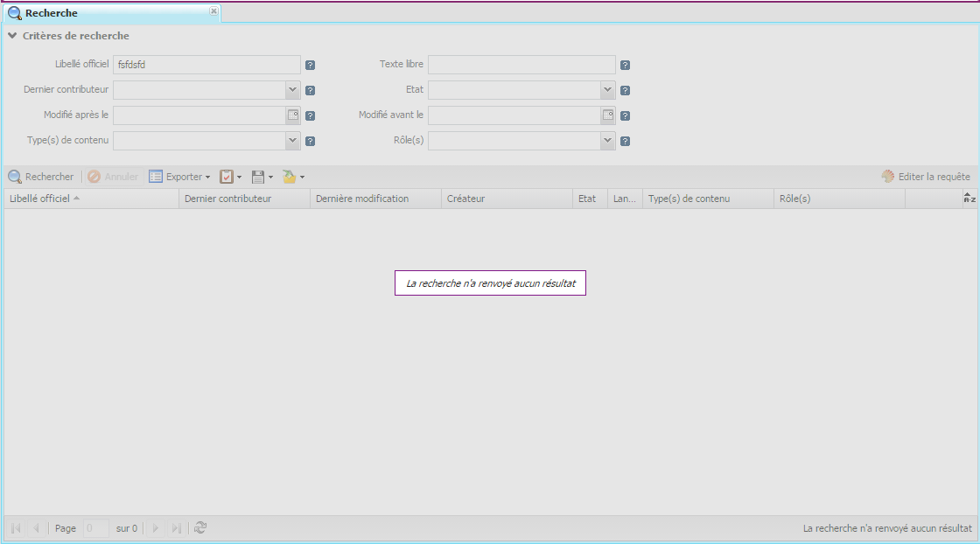Viewport: 980px width, 544px height.
Task: Expand the Type(s) de contenu dropdown
Action: click(293, 141)
